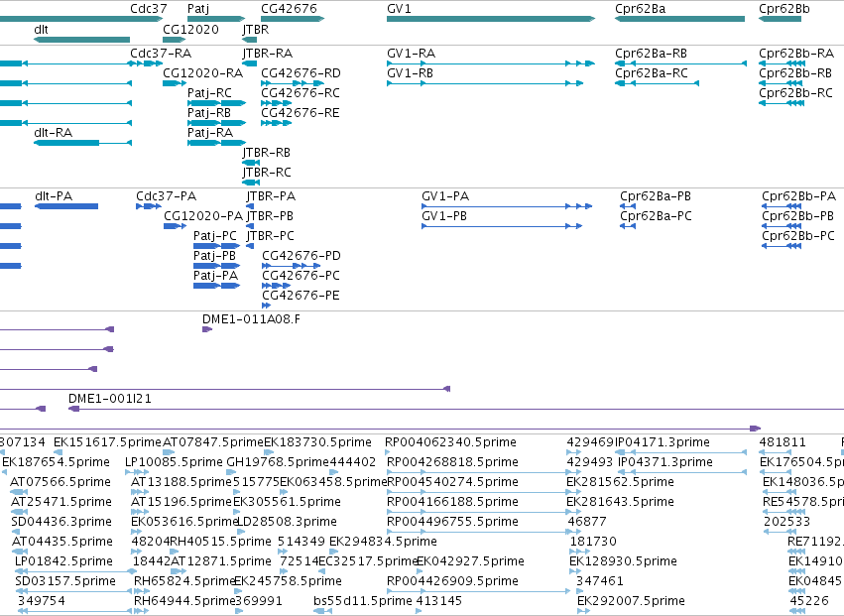
Task: Click the Cpr62Bb-RA transcript label
Action: coord(796,54)
